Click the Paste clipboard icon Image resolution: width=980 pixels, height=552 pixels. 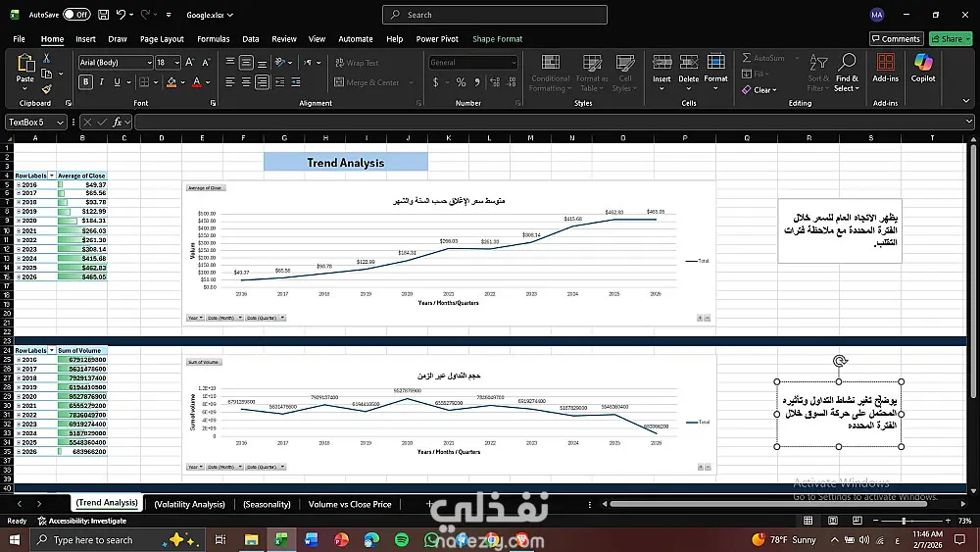point(25,63)
